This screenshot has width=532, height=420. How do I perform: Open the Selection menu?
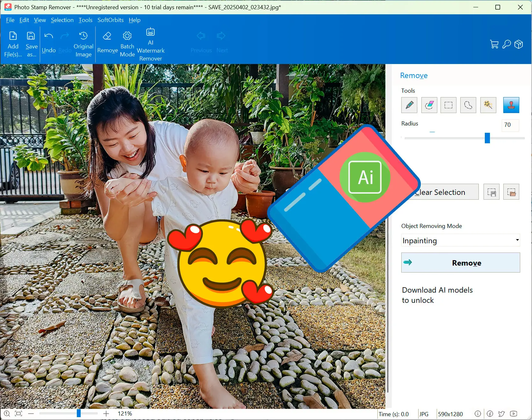(62, 20)
